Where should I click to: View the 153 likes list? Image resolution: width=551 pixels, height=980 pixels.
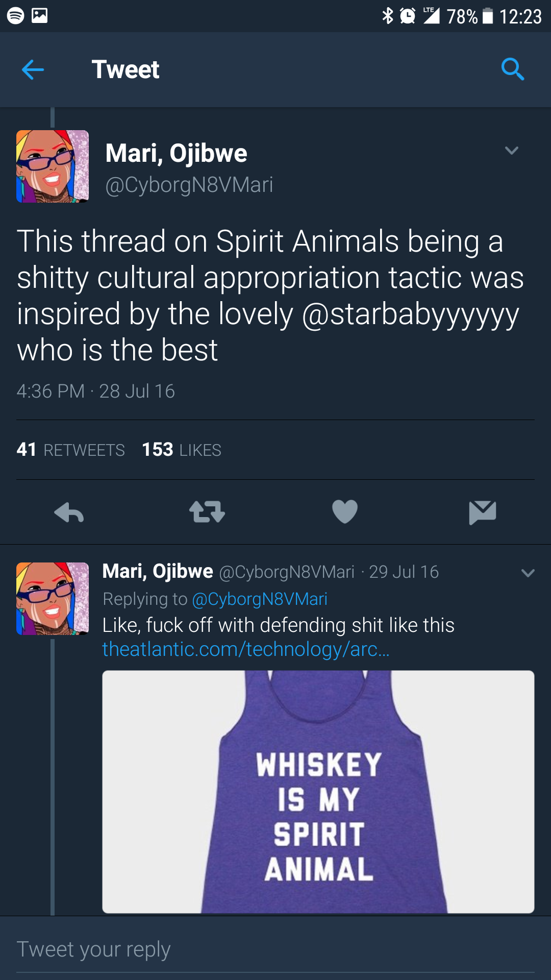tap(182, 450)
